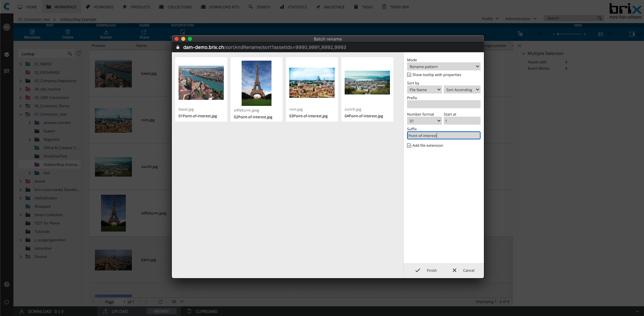Open the TASKS menu
Viewport: 644px width, 316px height.
point(363,7)
